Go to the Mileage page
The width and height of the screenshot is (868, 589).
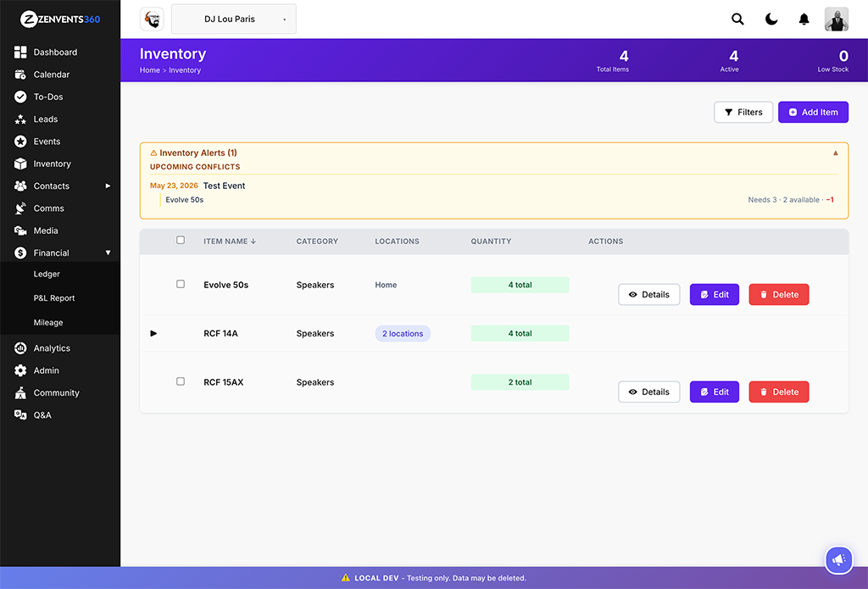(x=48, y=323)
